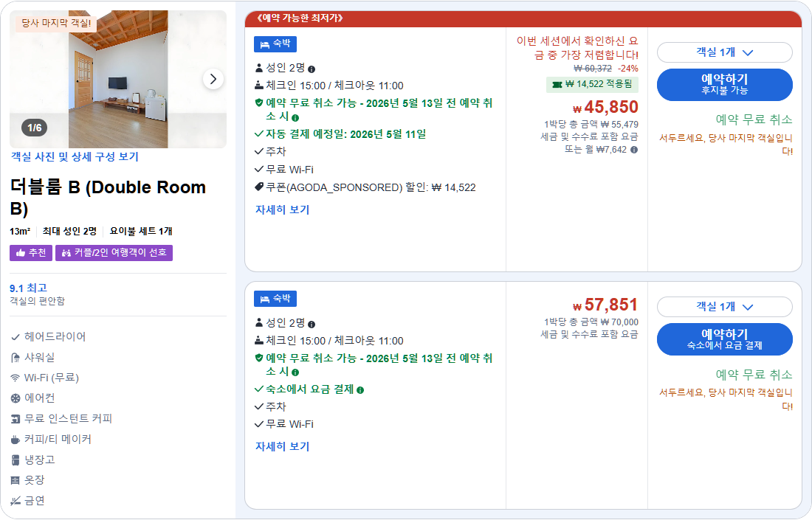
Task: Select the 추천 badge
Action: [30, 252]
